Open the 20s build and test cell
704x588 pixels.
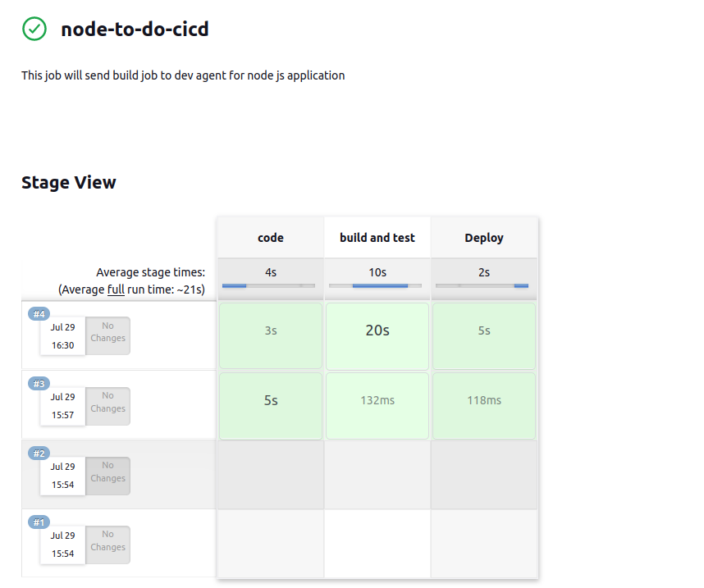click(377, 335)
